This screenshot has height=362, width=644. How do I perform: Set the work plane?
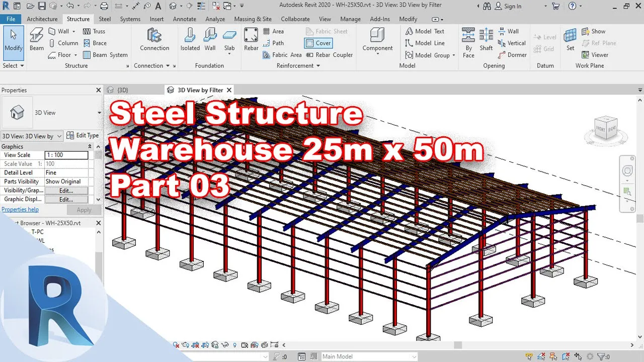570,40
